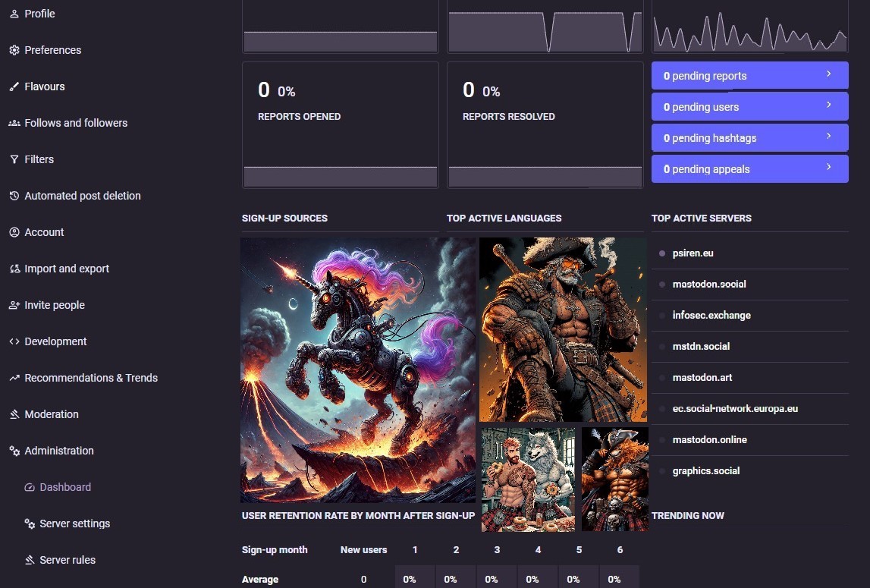The image size is (870, 588).
Task: Click the New users column header
Action: coord(363,550)
